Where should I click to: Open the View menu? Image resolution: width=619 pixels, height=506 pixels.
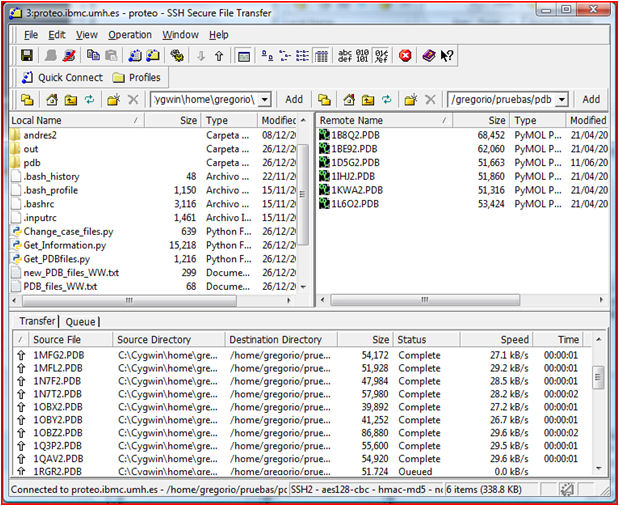click(x=86, y=35)
